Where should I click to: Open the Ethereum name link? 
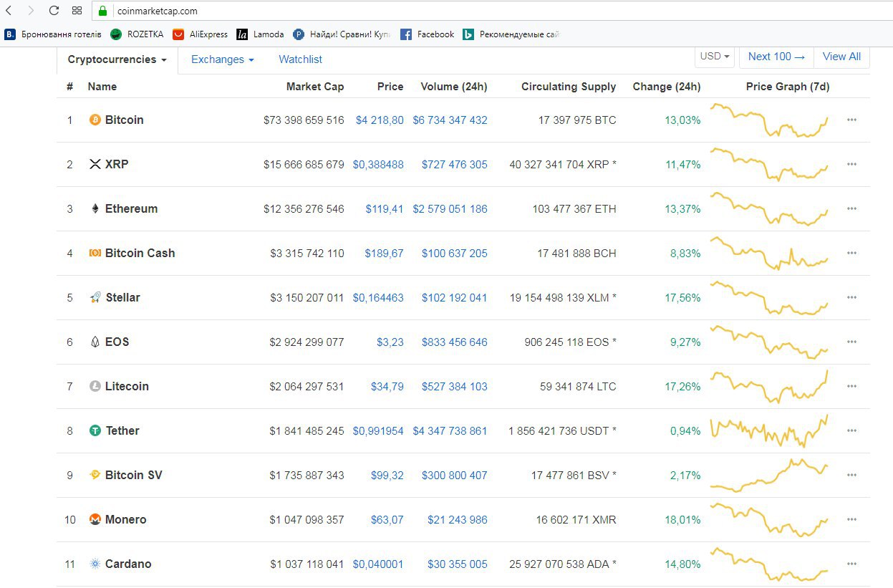click(x=131, y=208)
